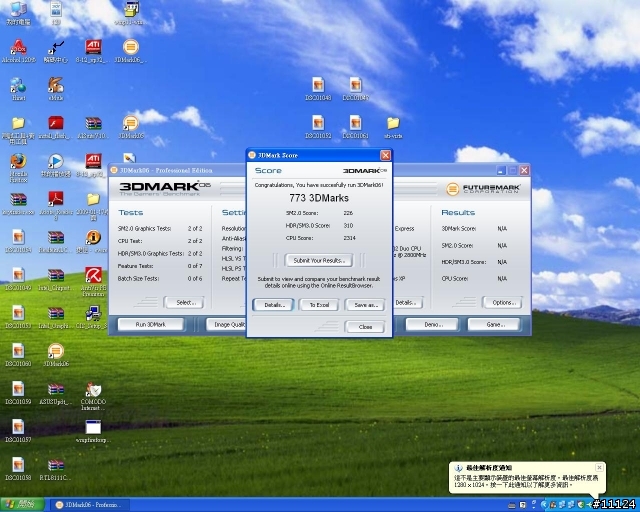
Task: Click the Close button in Score dialog
Action: [365, 327]
